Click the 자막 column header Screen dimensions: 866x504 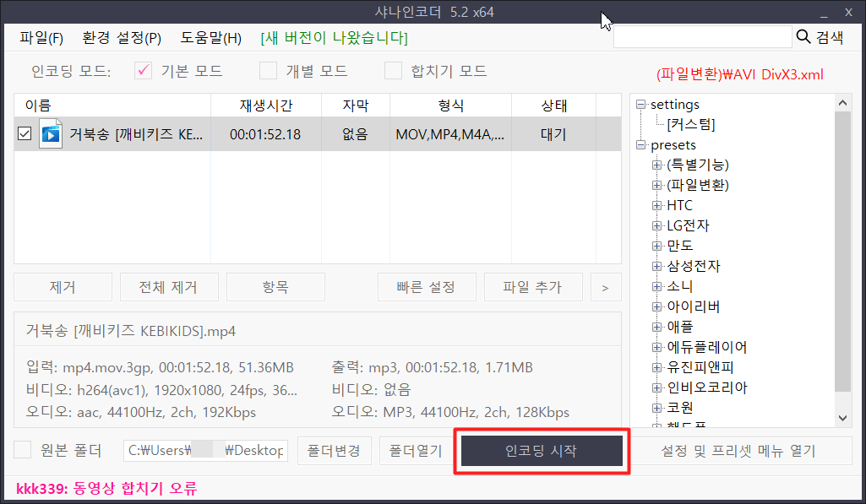pos(355,105)
